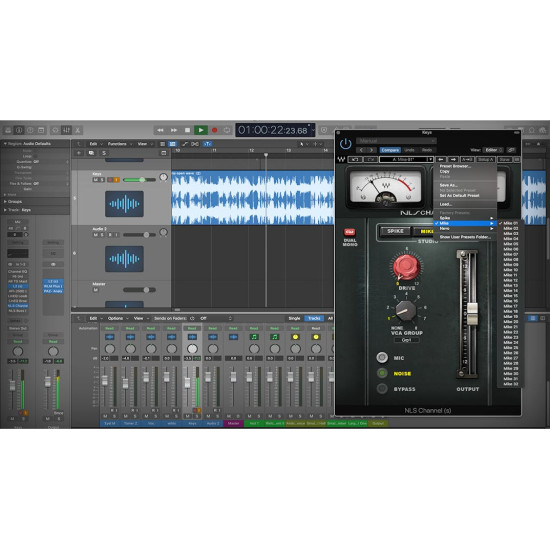Image resolution: width=550 pixels, height=550 pixels.
Task: Click the Keys track waveform icon thumbnail
Action: point(124,204)
